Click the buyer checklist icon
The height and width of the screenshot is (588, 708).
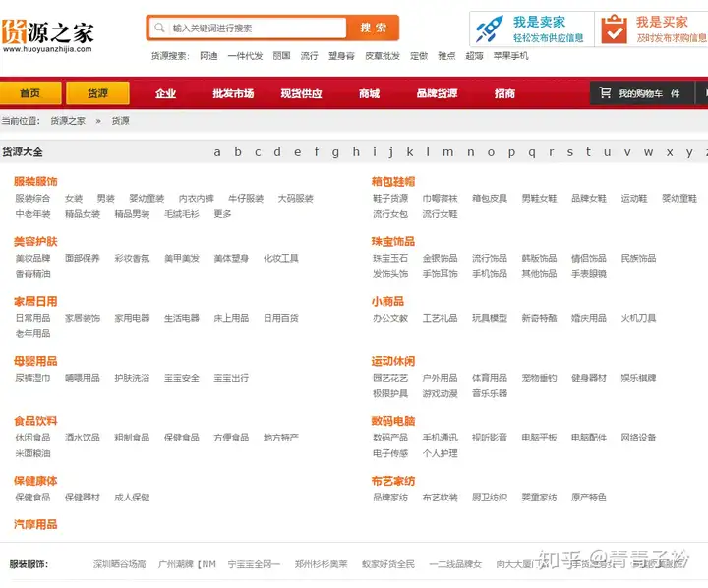pos(614,29)
